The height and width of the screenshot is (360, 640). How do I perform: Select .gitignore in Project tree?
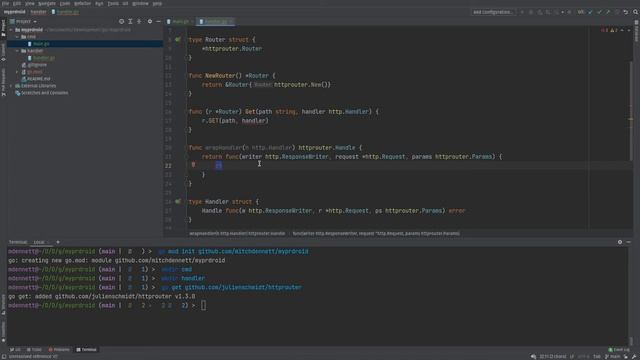[37, 65]
